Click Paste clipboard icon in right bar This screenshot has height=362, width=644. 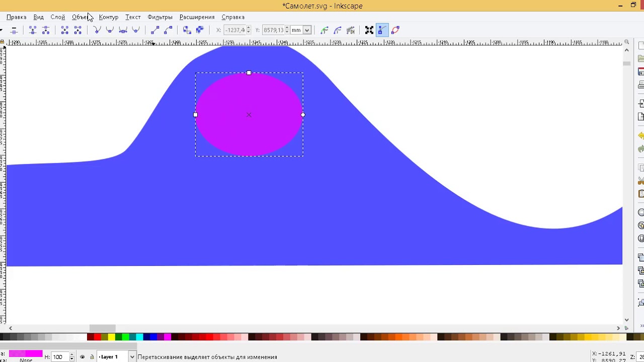(x=641, y=194)
